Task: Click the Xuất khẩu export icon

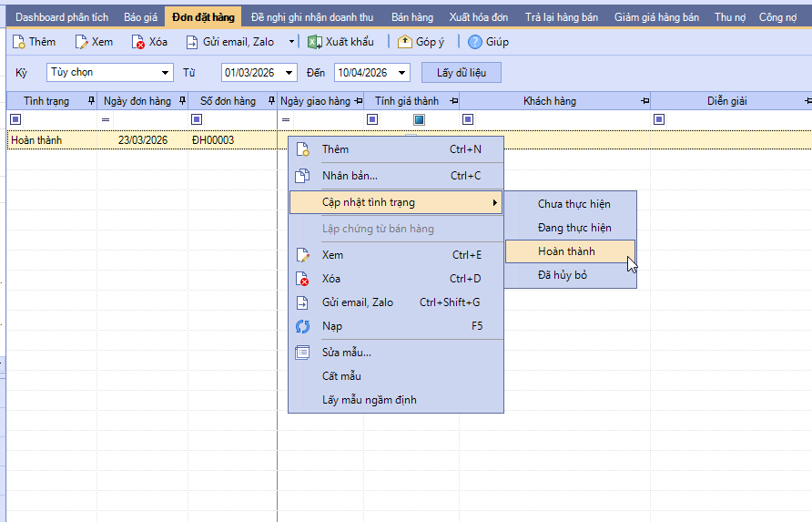Action: tap(314, 42)
